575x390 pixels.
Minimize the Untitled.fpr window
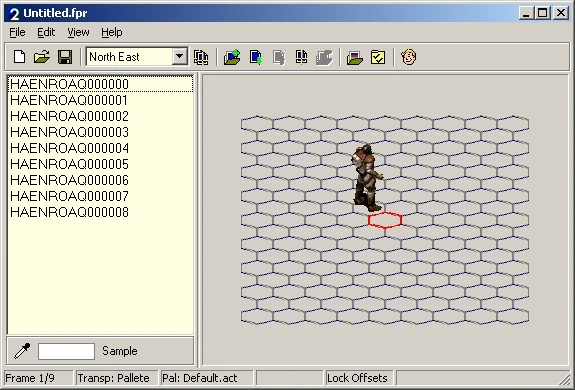(526, 13)
